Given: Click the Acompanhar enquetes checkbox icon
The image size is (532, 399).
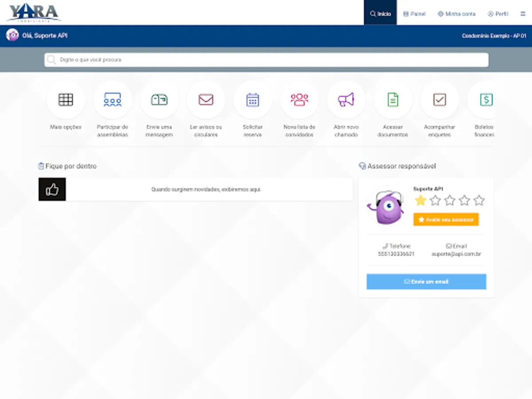Looking at the screenshot, I should 439,100.
